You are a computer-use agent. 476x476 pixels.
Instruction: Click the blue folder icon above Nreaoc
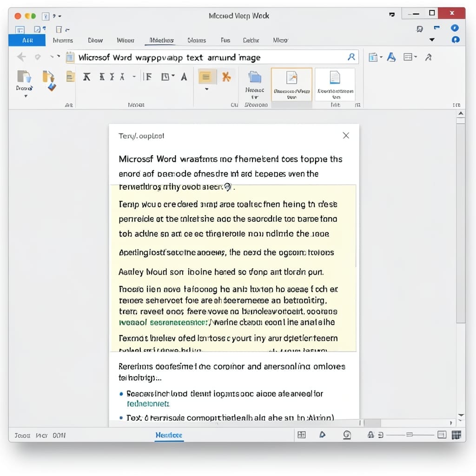pos(255,77)
